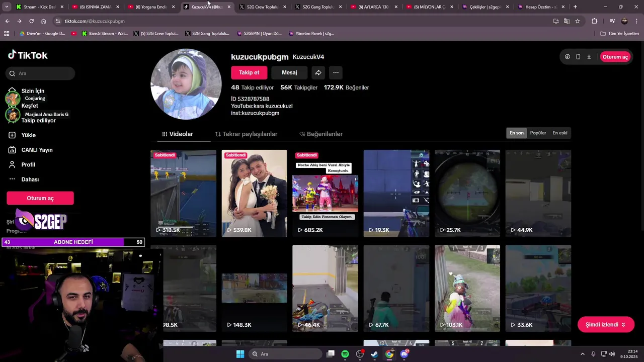Viewport: 644px width, 362px height.
Task: Click Oturum aç in the top-right corner
Action: (x=615, y=57)
